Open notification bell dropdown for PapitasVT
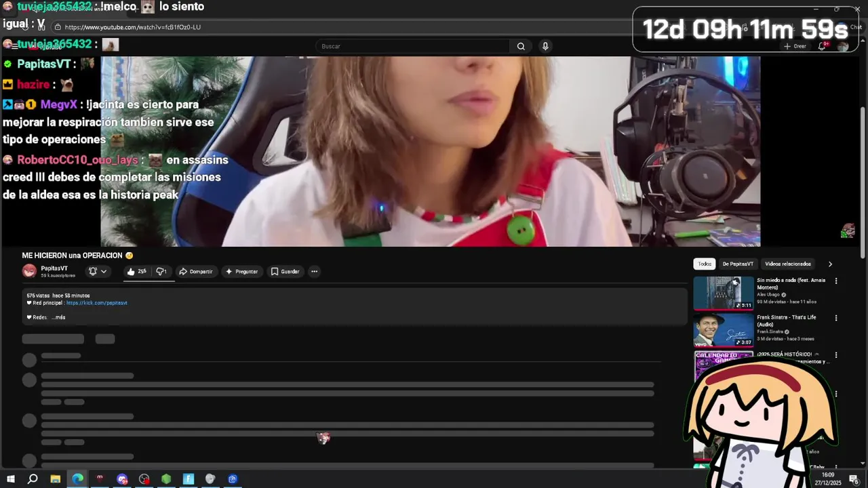The width and height of the screenshot is (868, 488). [x=98, y=271]
